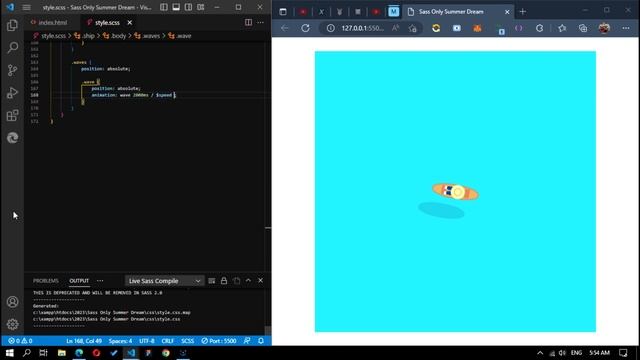
Task: Toggle primary side bar layout button
Action: coord(163,7)
